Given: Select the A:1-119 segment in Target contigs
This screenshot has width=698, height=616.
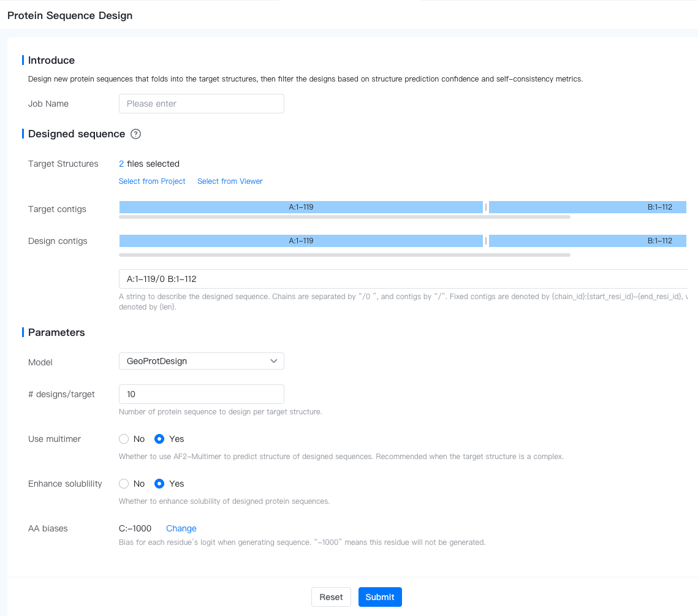Looking at the screenshot, I should tap(301, 207).
